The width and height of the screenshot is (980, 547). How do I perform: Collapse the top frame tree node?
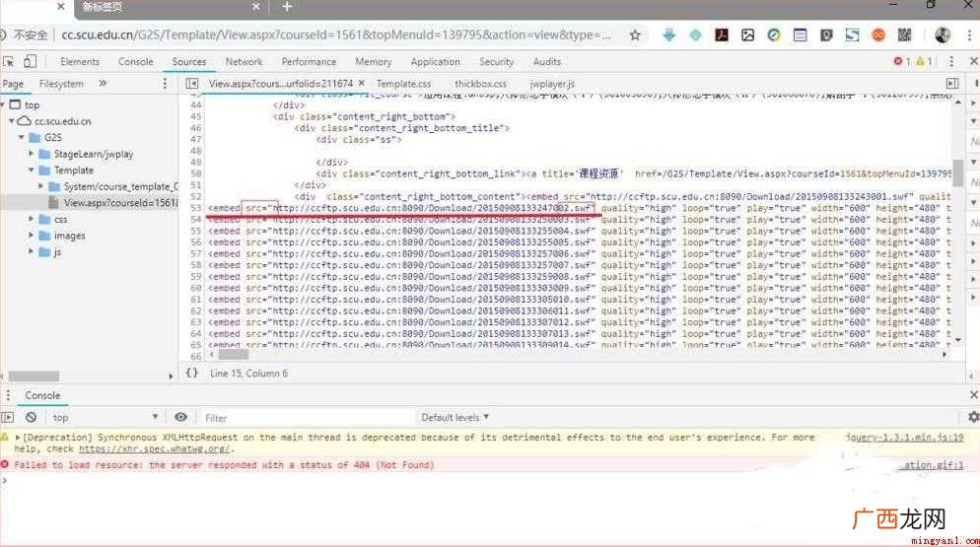pos(3,104)
